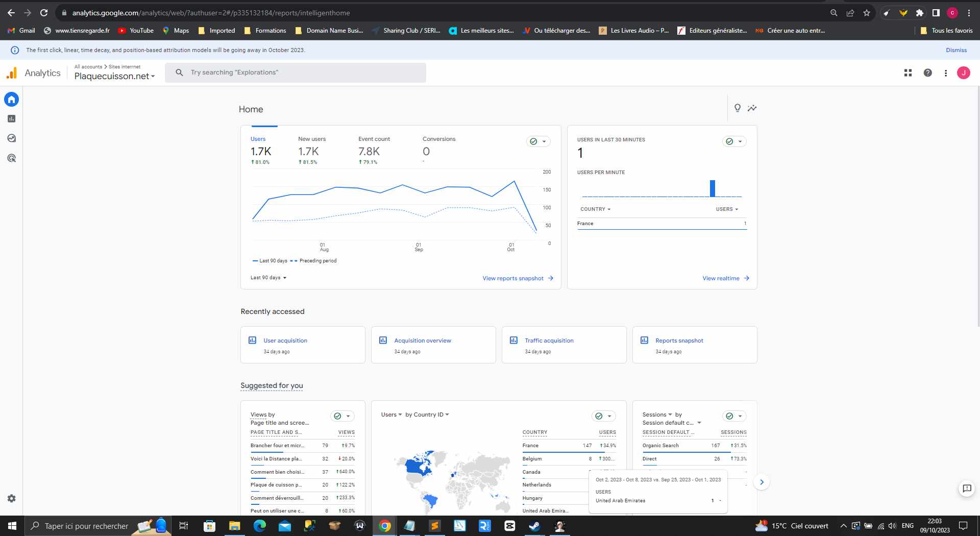This screenshot has width=980, height=536.
Task: Open the Gmail bookmark
Action: click(21, 31)
